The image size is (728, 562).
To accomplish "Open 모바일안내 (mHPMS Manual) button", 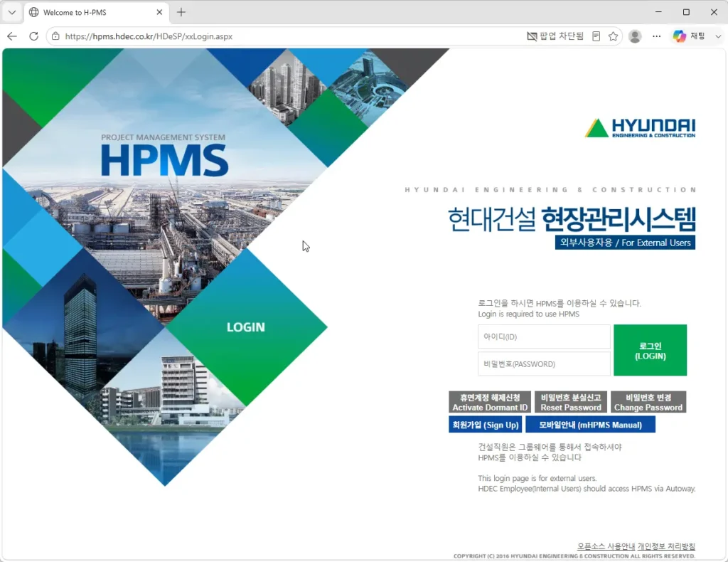I will (x=590, y=425).
